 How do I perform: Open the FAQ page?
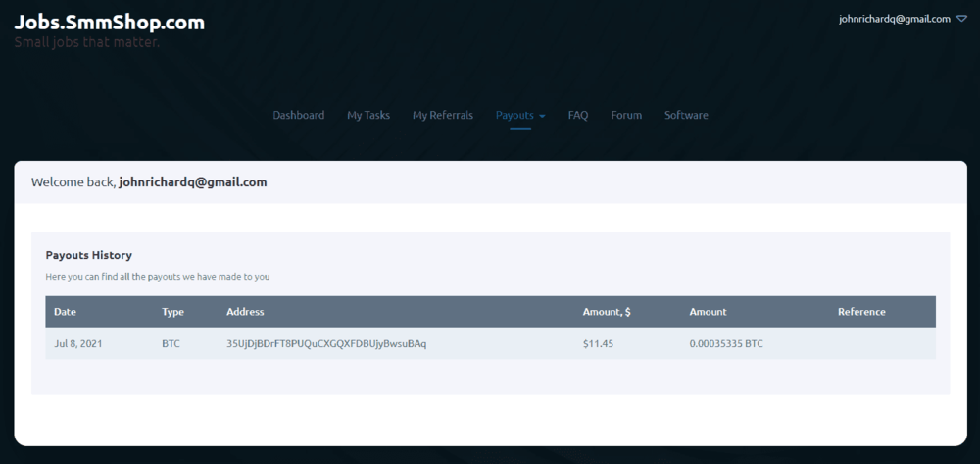pyautogui.click(x=578, y=115)
